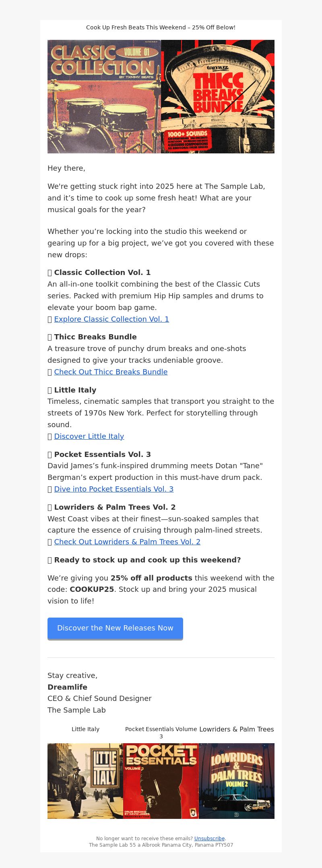The image size is (322, 868).
Task: Open Dive into Pocket Essentials Vol. 3 link
Action: click(x=114, y=489)
